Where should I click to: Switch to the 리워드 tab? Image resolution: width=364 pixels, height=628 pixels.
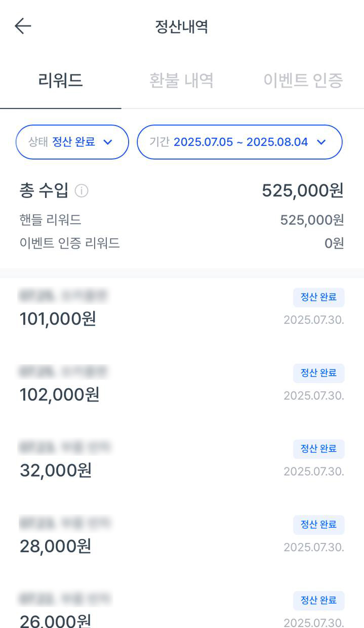click(x=61, y=81)
